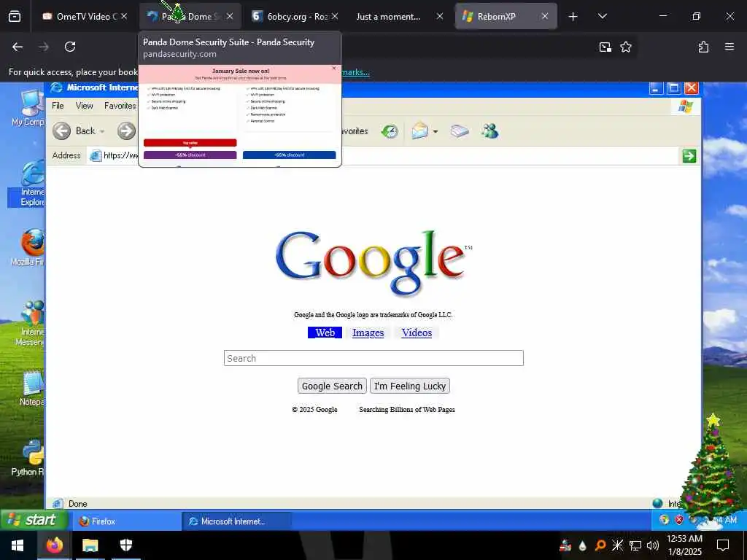Image resolution: width=747 pixels, height=560 pixels.
Task: Click the Done status bar text
Action: [x=77, y=504]
